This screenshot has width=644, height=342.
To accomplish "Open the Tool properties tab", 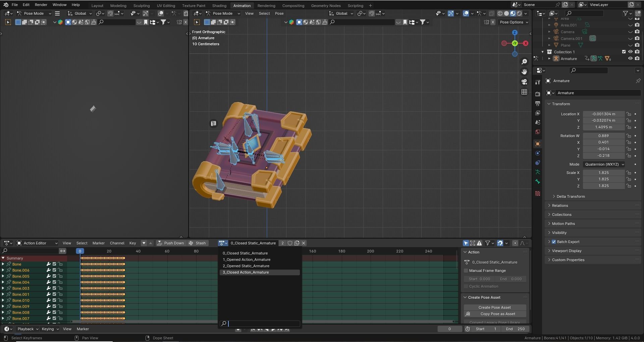I will 538,82.
